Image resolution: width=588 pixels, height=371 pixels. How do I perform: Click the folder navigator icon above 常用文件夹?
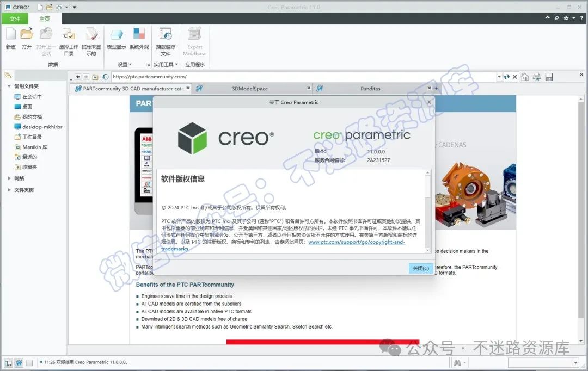pos(8,75)
